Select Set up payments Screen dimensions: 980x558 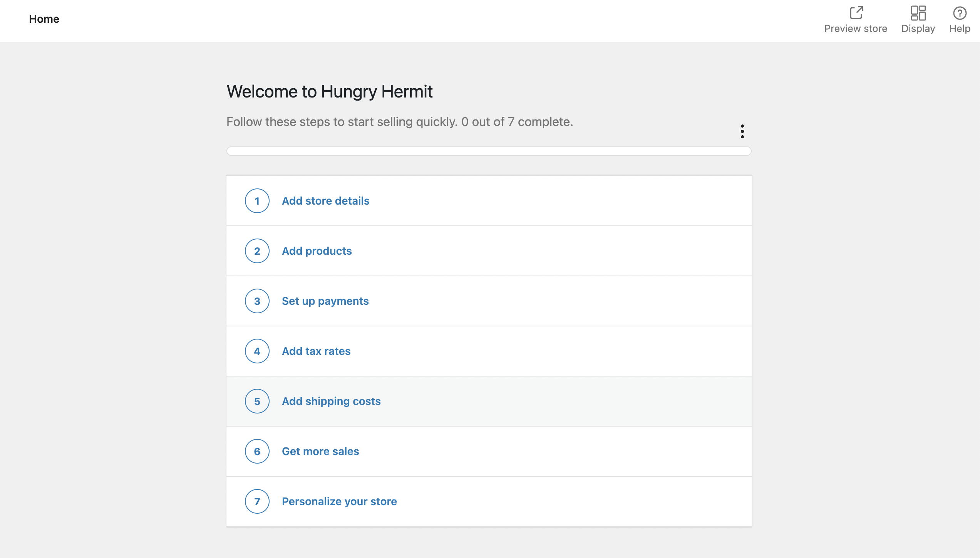pyautogui.click(x=325, y=301)
